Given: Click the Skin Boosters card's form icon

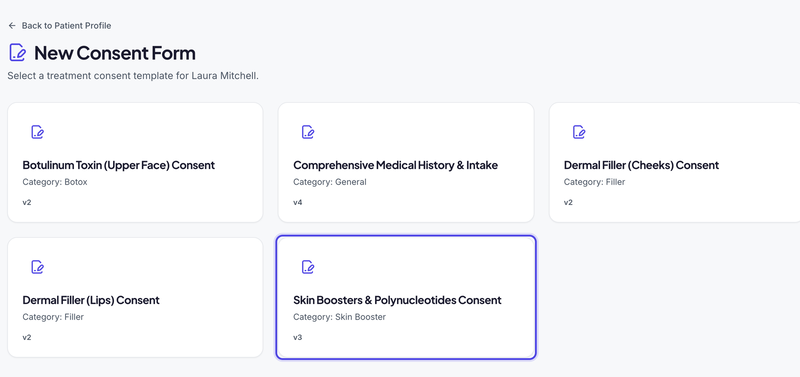Looking at the screenshot, I should pyautogui.click(x=308, y=267).
